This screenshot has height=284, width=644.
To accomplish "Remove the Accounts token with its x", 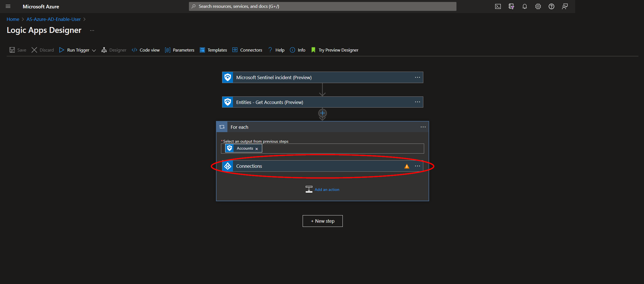I will coord(257,149).
